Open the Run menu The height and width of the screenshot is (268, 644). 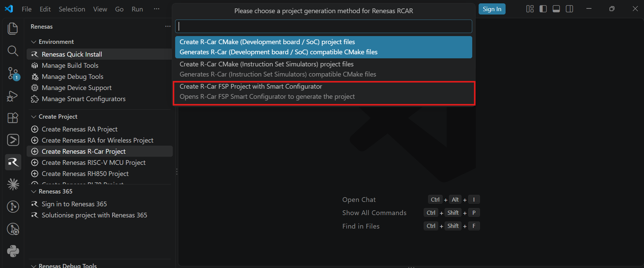coord(137,9)
